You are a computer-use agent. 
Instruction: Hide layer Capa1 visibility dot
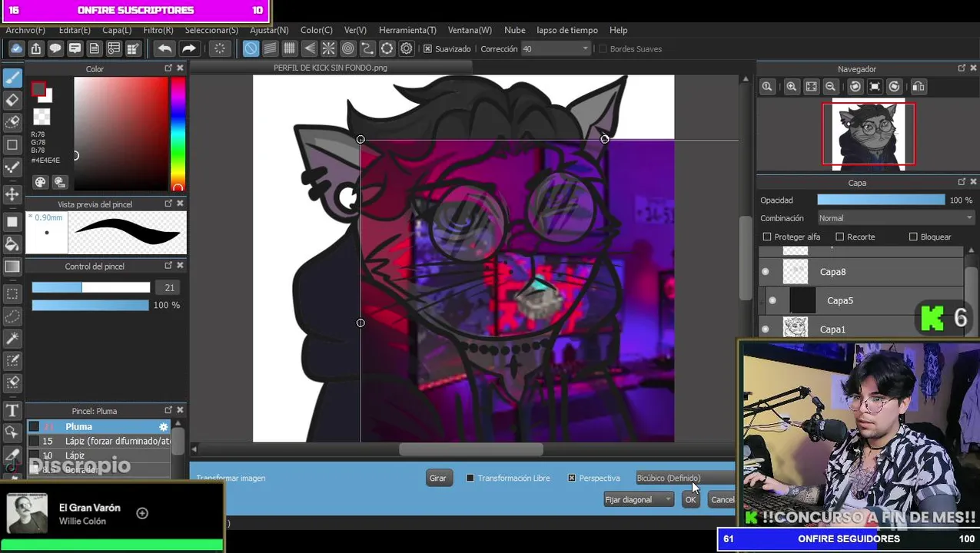click(765, 329)
